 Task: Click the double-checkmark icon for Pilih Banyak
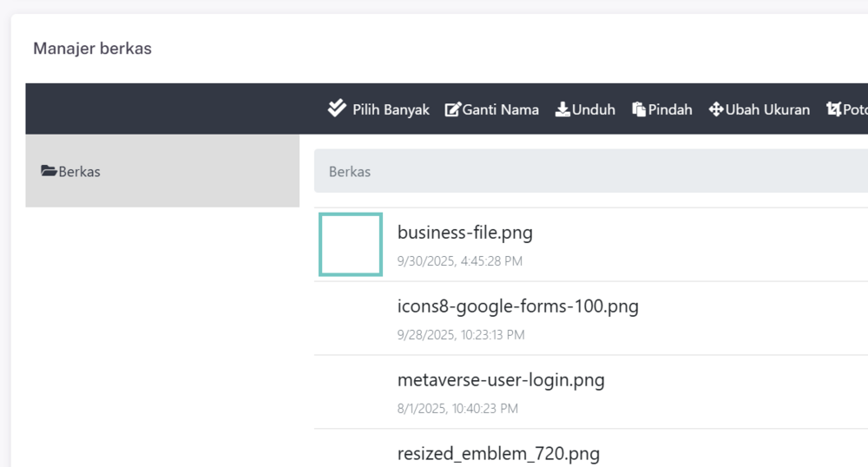coord(337,109)
